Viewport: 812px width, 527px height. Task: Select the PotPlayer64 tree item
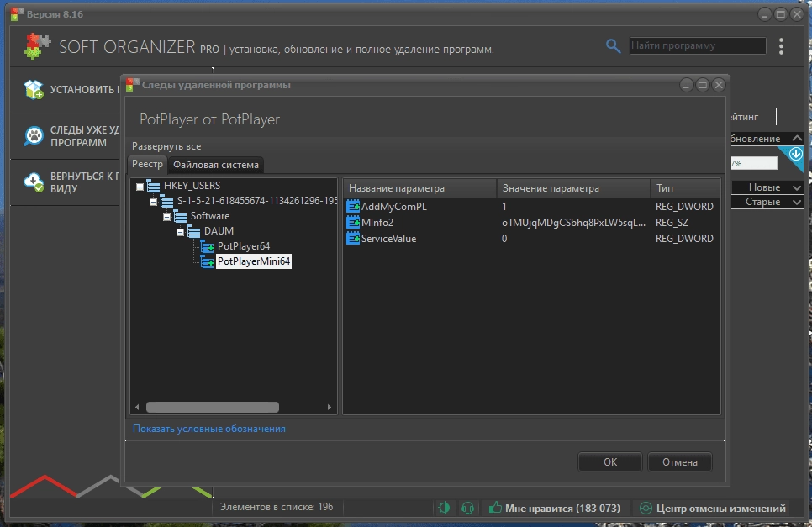tap(244, 246)
